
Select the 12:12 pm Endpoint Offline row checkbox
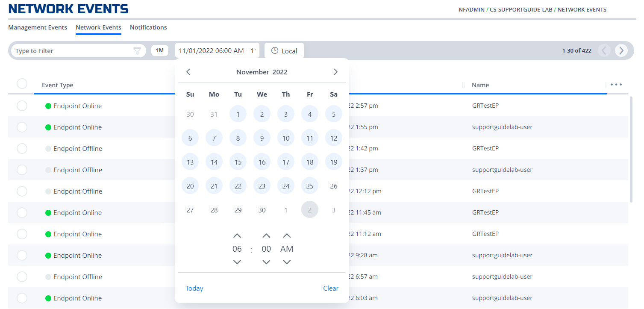22,191
